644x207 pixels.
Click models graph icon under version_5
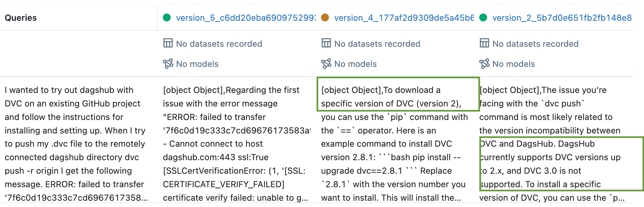click(168, 64)
